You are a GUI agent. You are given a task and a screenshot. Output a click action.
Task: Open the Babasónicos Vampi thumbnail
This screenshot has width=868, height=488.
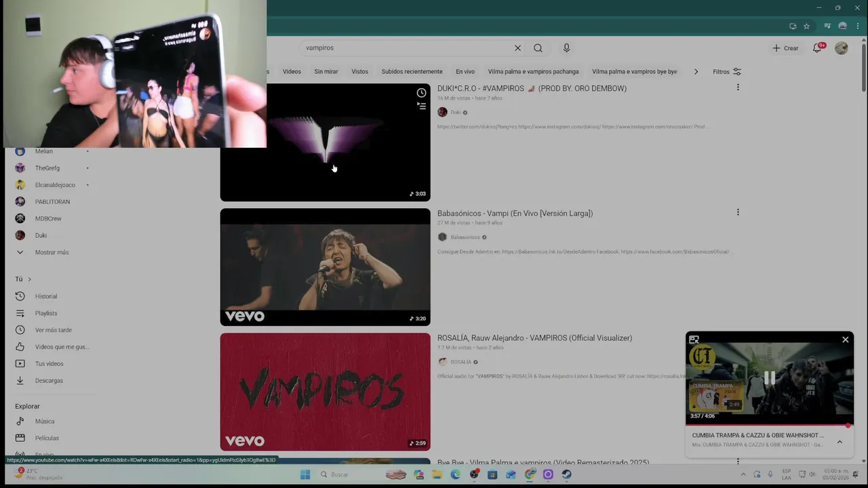click(x=325, y=267)
